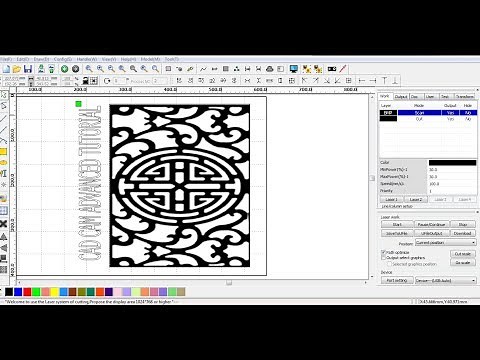Viewport: 480px width, 360px height.
Task: Open the Device selection dropdown
Action: click(446, 281)
